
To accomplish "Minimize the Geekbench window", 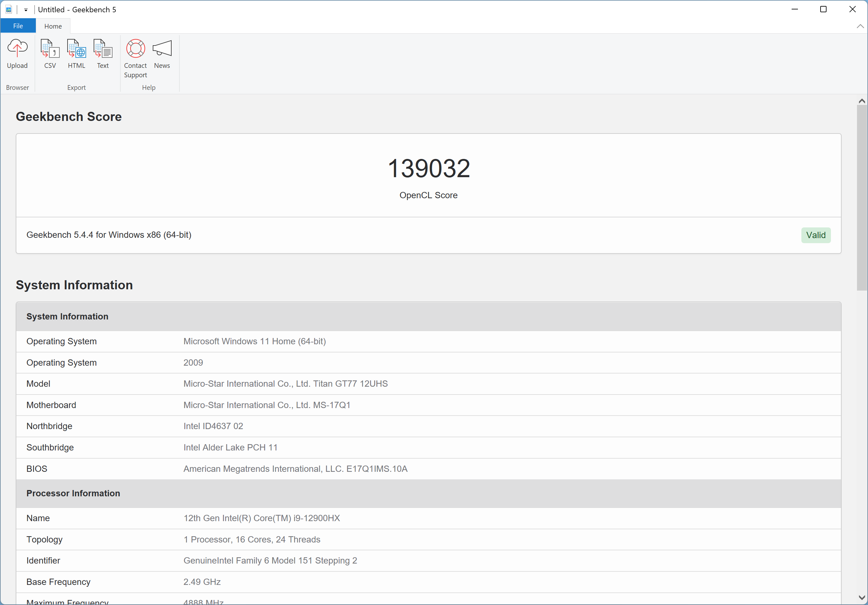I will (794, 9).
